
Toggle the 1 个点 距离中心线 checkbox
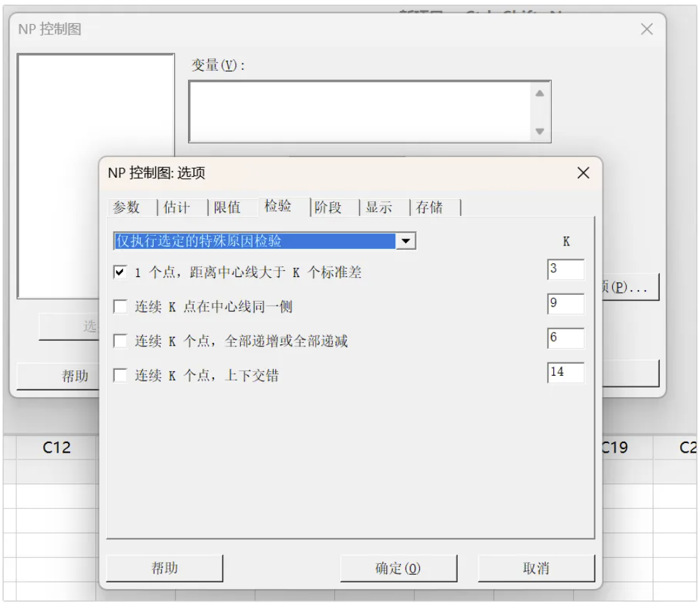(x=120, y=272)
